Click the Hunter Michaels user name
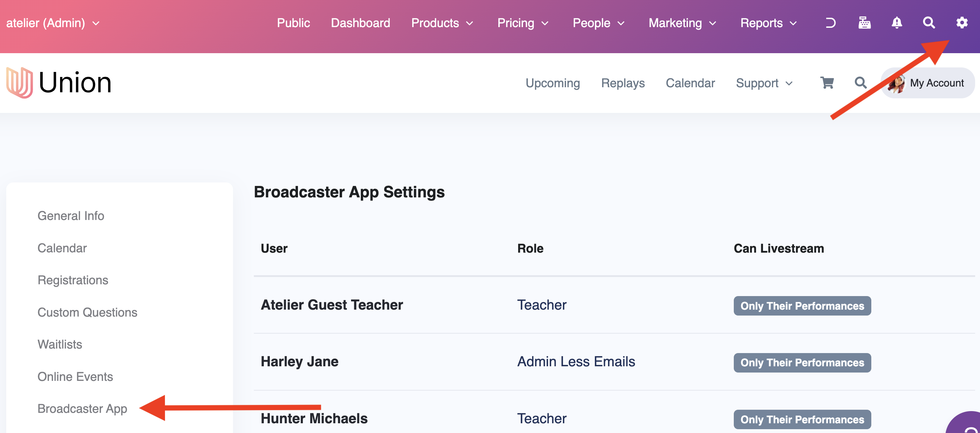The height and width of the screenshot is (433, 980). pos(314,418)
